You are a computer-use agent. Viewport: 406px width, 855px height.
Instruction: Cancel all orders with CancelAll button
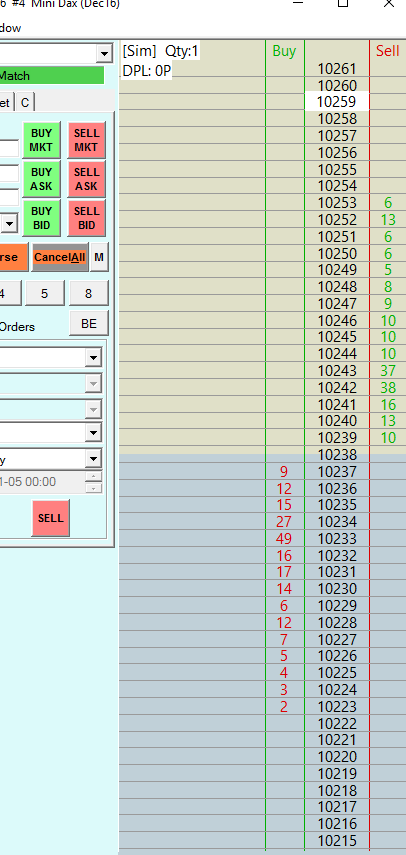click(60, 257)
